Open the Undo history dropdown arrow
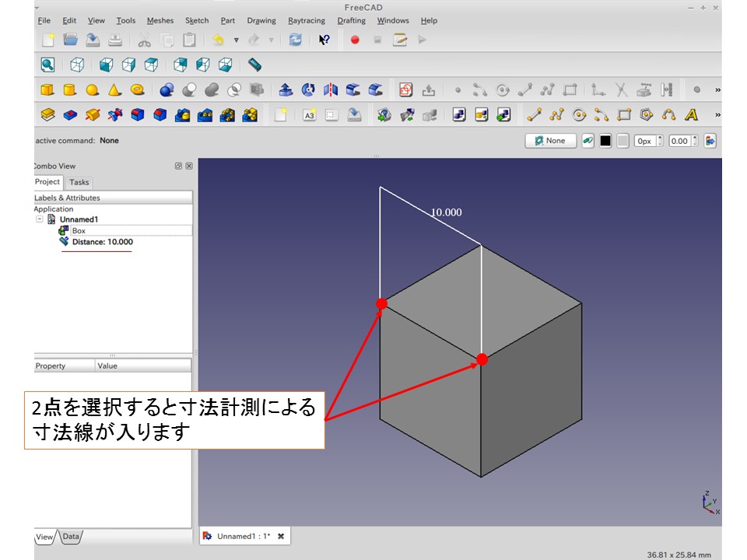This screenshot has width=747, height=560. click(236, 40)
